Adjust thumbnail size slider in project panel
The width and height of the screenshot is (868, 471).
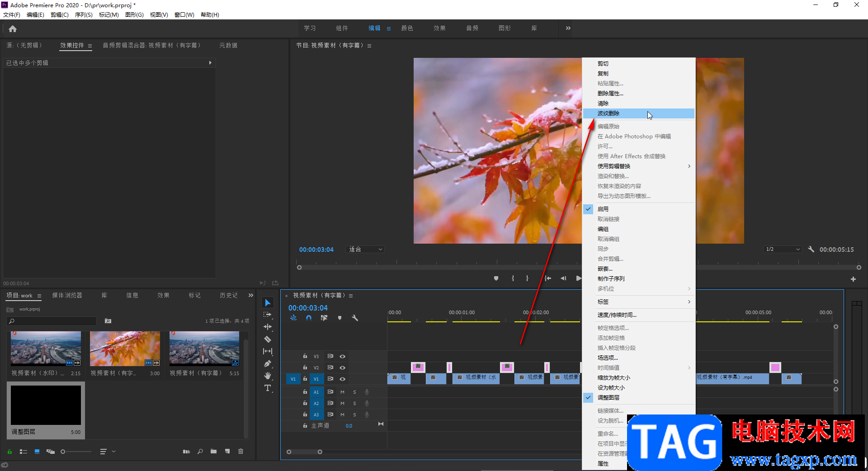(63, 451)
